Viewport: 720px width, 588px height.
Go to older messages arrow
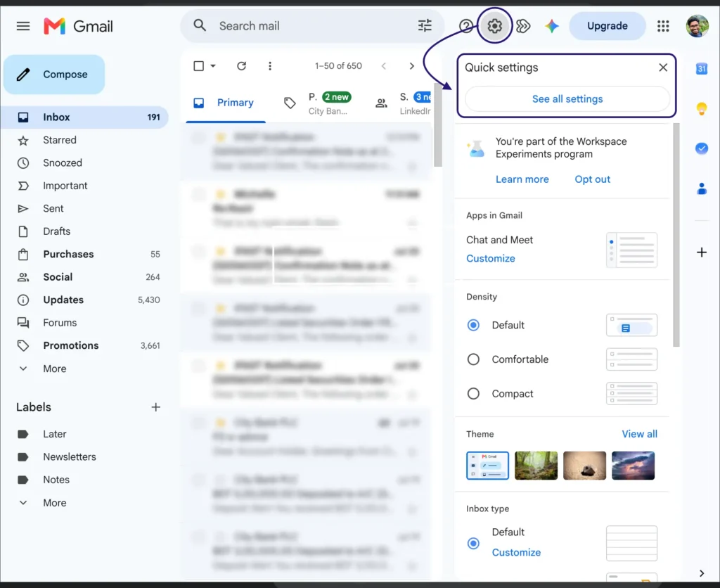(x=412, y=66)
